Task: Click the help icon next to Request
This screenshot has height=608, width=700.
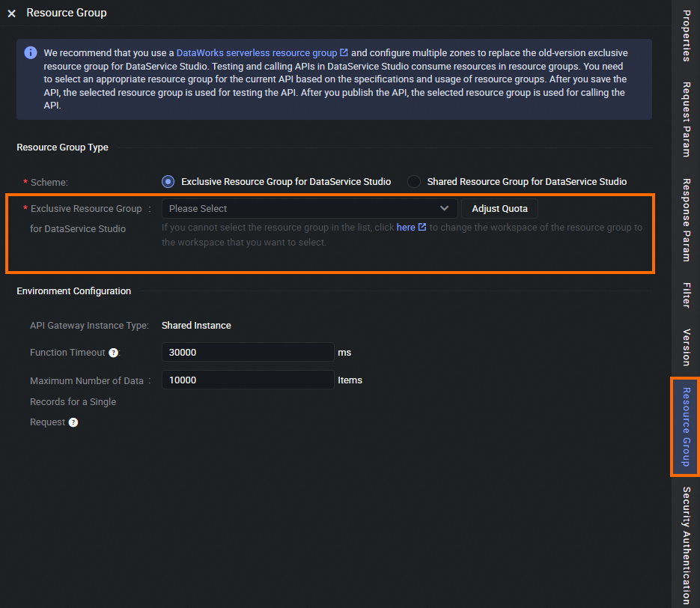Action: [x=73, y=422]
